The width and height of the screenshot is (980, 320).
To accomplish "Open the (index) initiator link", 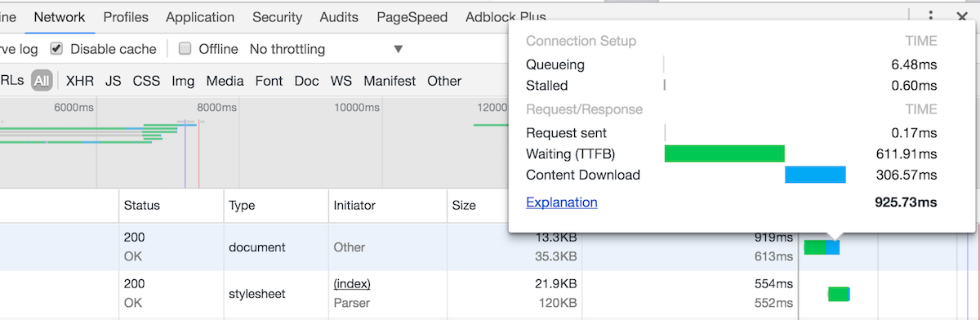I will click(x=352, y=283).
